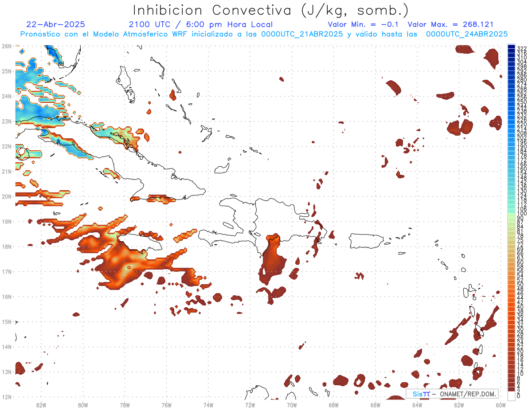The width and height of the screenshot is (532, 411).
Task: Click the '76W' longitude label
Action: 166,405
